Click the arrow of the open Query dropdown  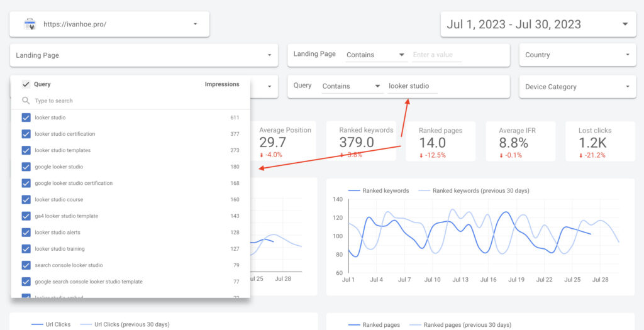(x=269, y=87)
